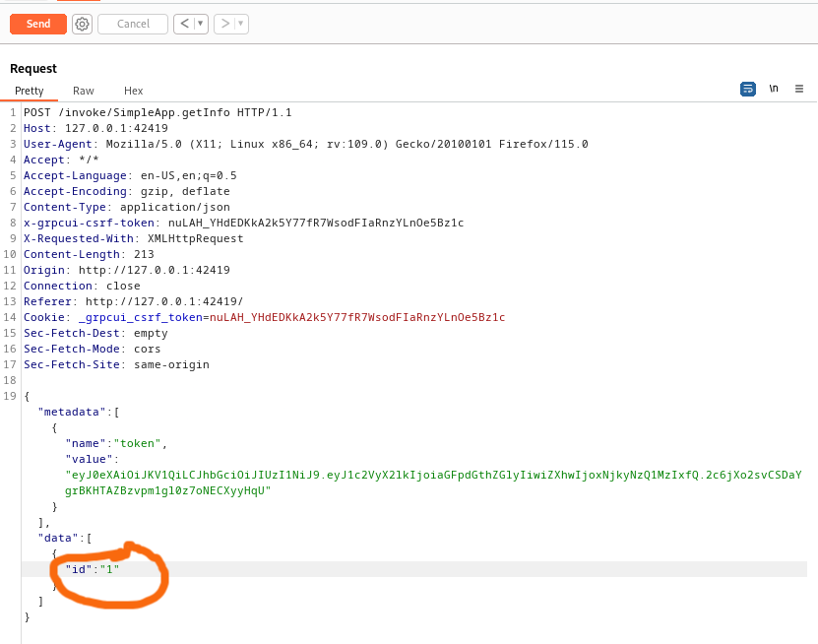Open the request editor hamburger menu

[x=799, y=88]
